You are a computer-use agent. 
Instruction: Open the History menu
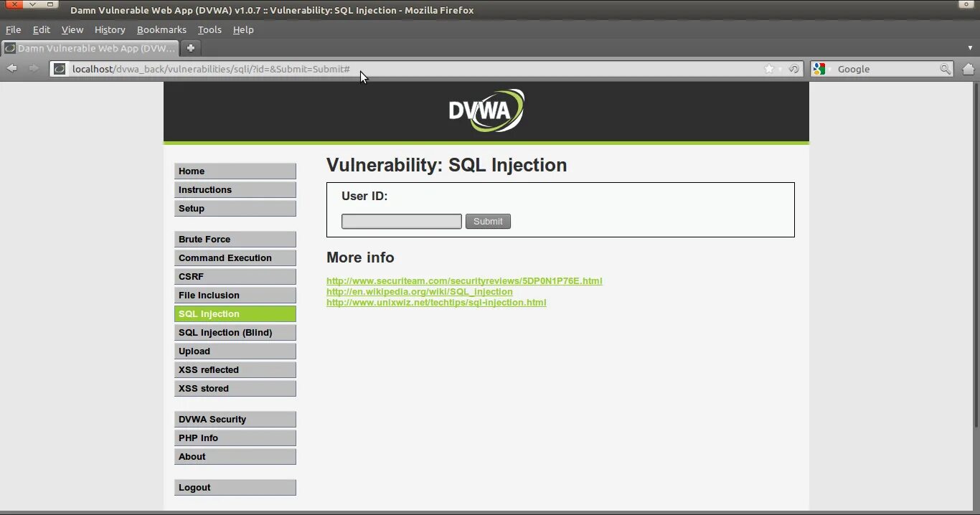[x=110, y=29]
